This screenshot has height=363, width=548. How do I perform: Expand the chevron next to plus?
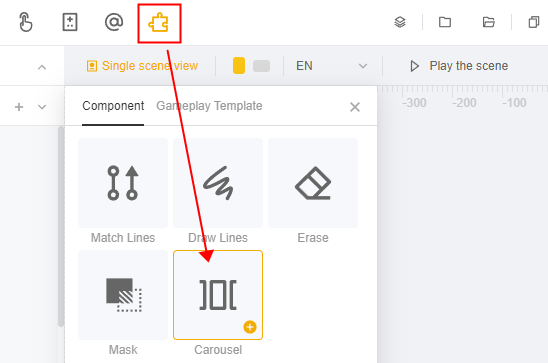click(42, 107)
